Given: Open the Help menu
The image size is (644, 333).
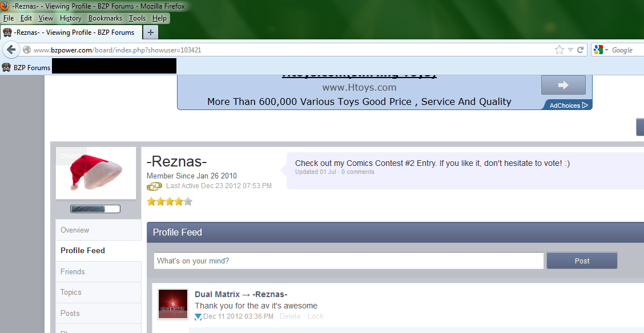Looking at the screenshot, I should coord(159,18).
